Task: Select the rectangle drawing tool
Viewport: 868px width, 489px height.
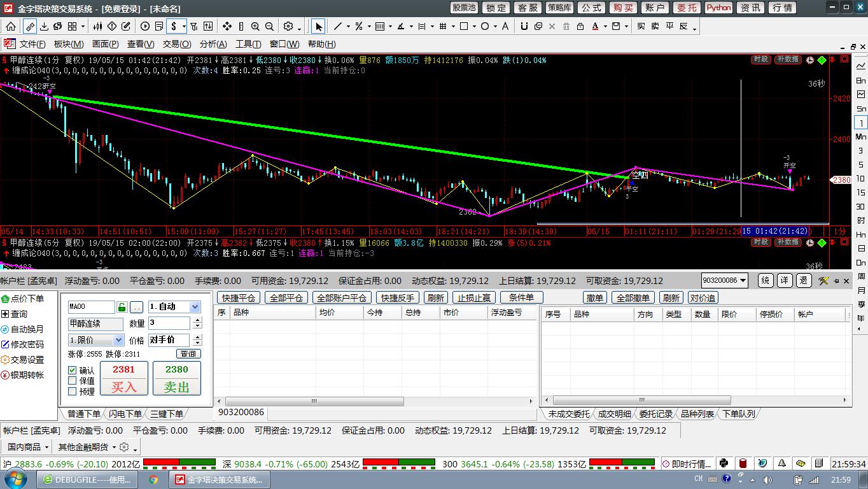Action: [x=464, y=26]
